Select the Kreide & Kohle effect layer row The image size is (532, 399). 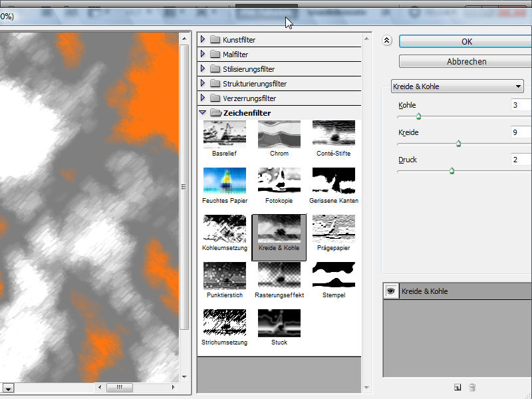(458, 291)
